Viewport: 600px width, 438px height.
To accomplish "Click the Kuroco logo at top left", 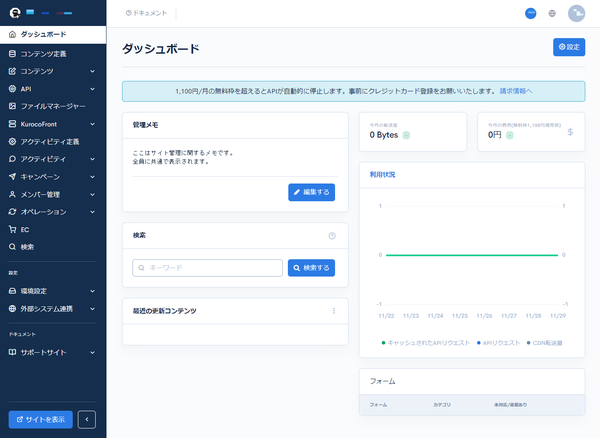I will pyautogui.click(x=15, y=13).
